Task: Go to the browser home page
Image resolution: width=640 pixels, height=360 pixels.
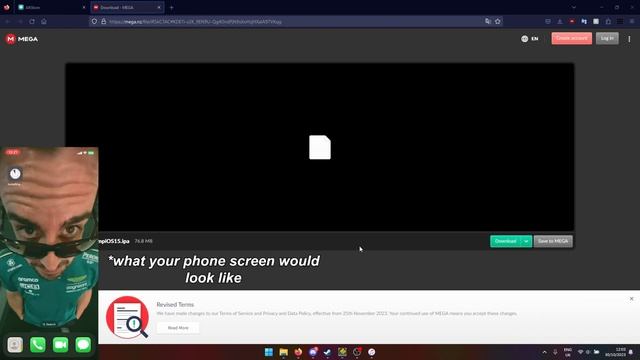Action: click(44, 21)
